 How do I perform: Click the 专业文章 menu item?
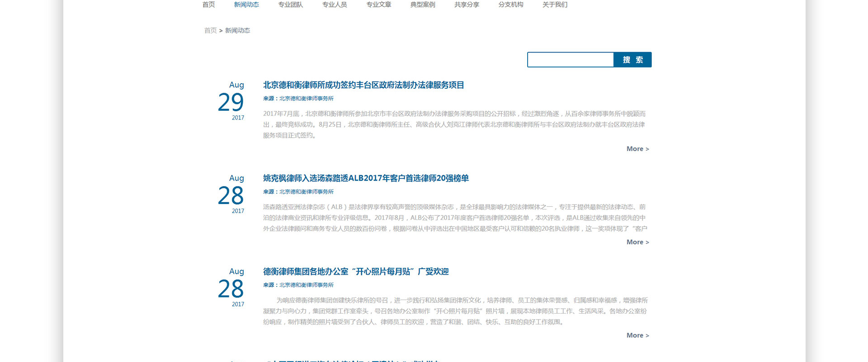379,5
